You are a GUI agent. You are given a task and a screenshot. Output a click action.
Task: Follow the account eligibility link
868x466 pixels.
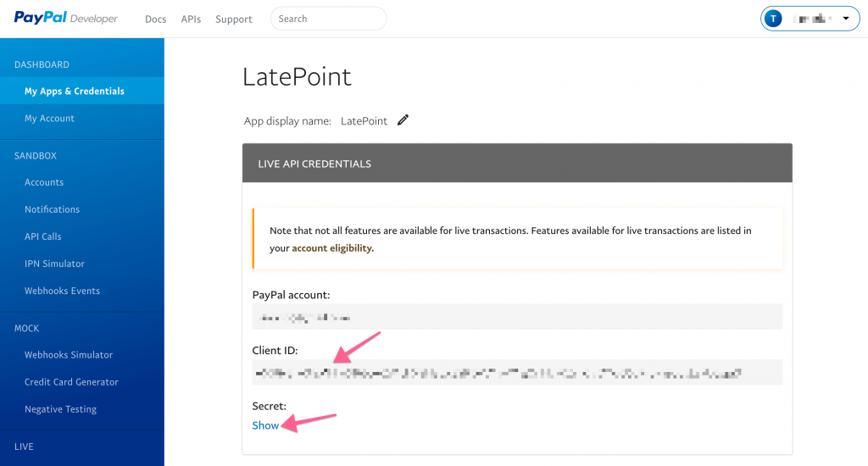coord(332,248)
